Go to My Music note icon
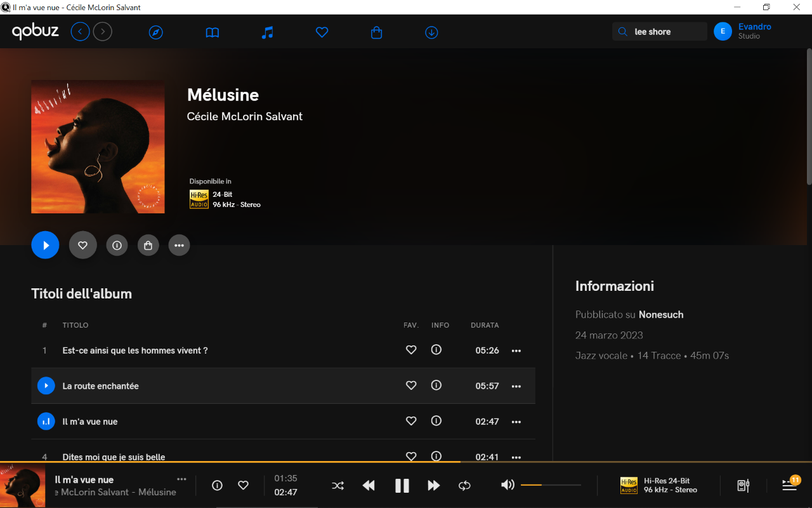Screen dimensions: 812x508 click(268, 32)
